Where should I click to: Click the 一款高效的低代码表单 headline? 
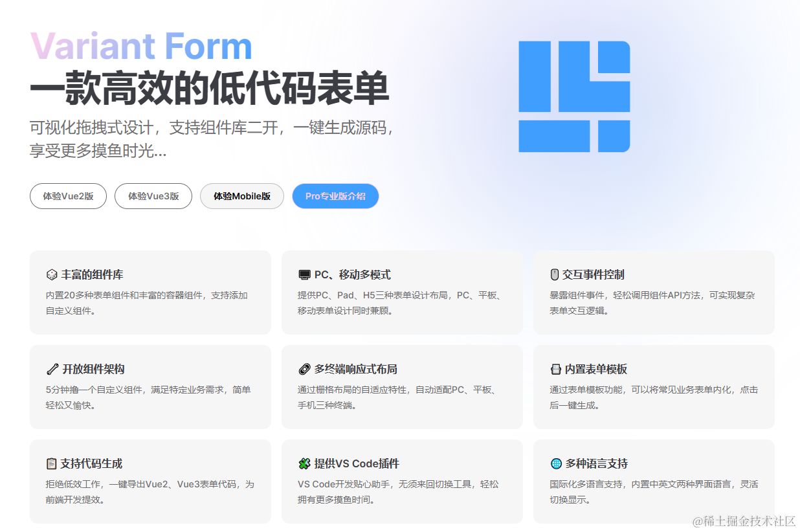[x=209, y=88]
